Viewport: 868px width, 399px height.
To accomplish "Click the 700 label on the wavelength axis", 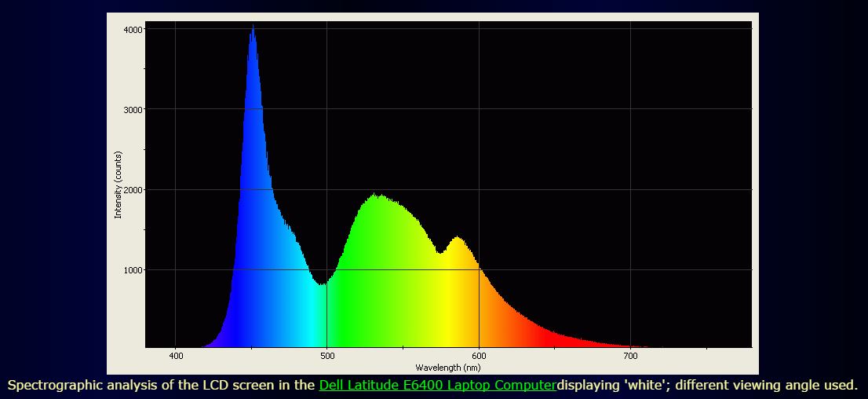I will (x=630, y=357).
